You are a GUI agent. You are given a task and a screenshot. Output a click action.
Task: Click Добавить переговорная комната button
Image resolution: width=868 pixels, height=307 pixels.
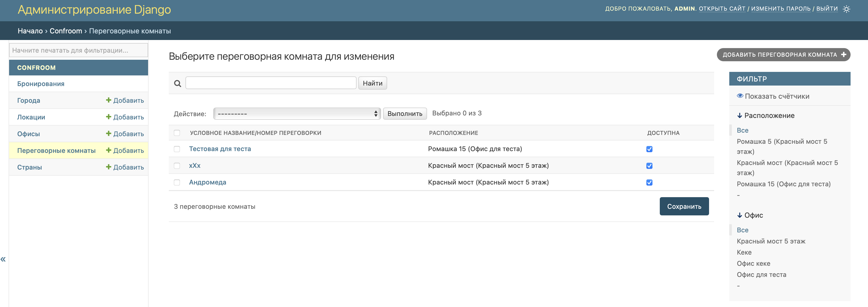[x=783, y=55]
